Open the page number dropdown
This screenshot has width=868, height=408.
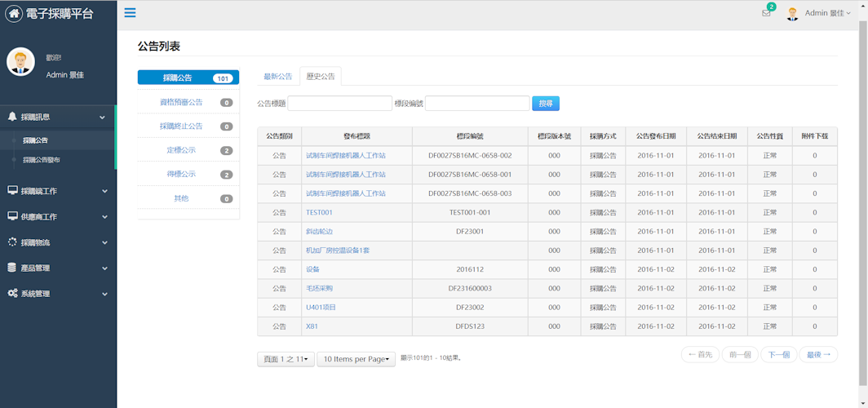(286, 359)
